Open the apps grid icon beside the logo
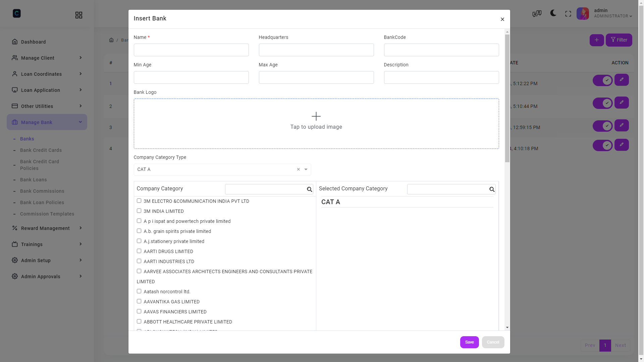Screen dimensions: 644x362 click(x=78, y=15)
